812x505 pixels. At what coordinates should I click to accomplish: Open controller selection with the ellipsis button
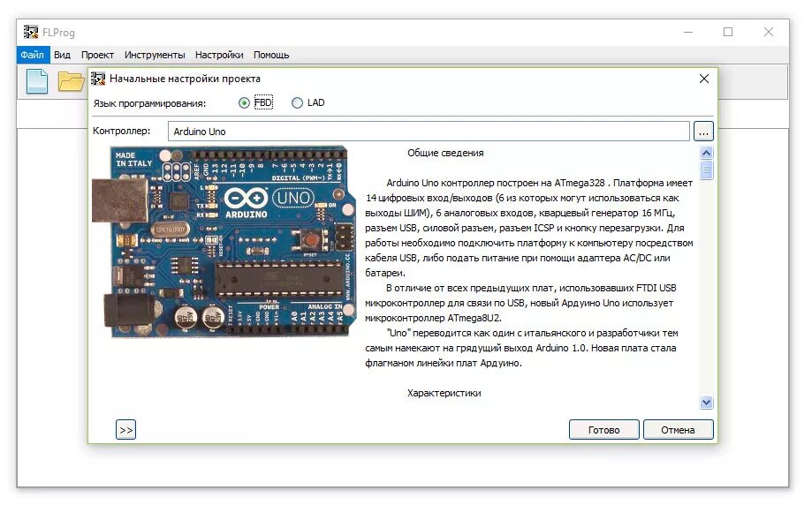pyautogui.click(x=703, y=132)
